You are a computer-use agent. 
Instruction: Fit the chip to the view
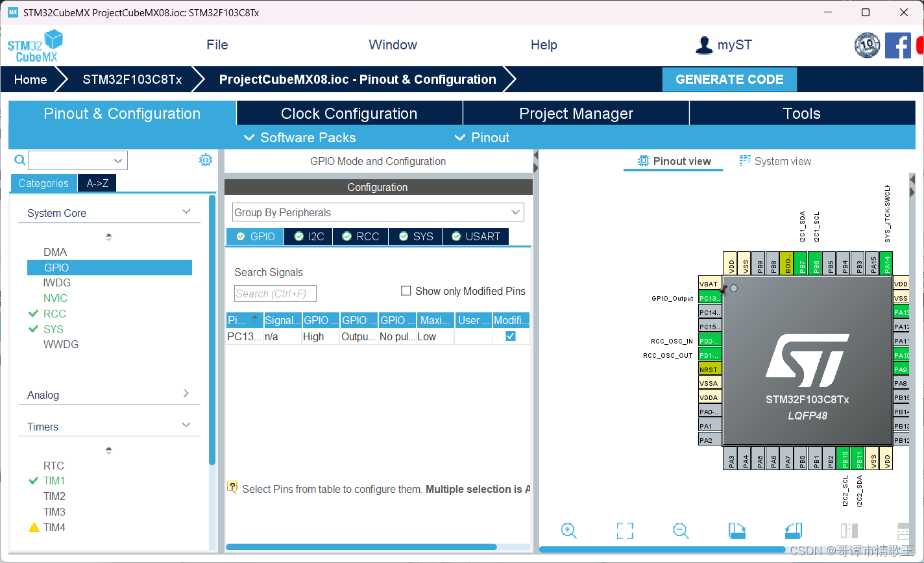pyautogui.click(x=624, y=531)
